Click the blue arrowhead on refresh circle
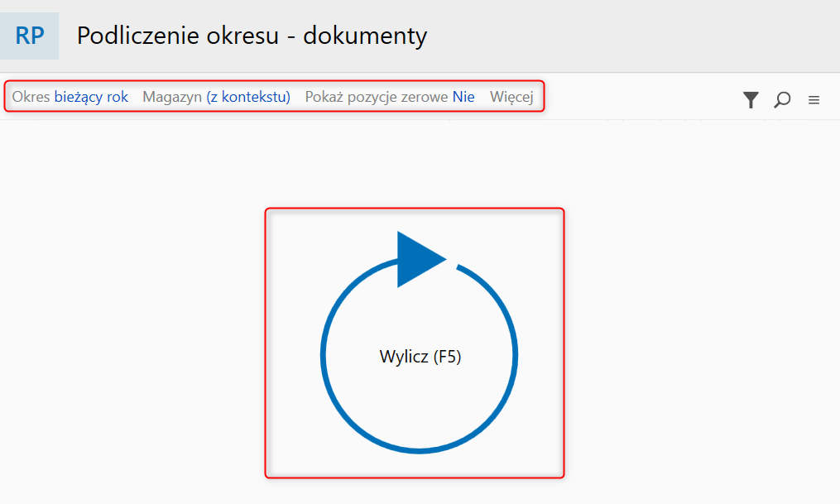 (x=420, y=259)
